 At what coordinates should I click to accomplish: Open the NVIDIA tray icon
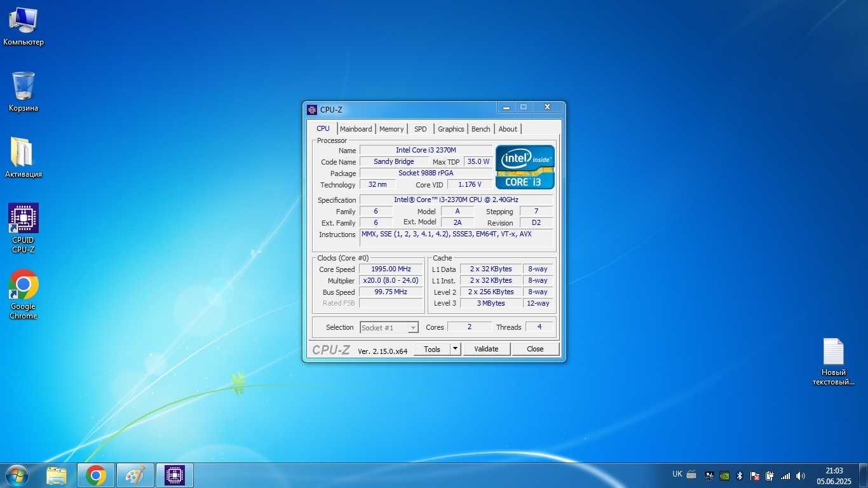tap(724, 475)
